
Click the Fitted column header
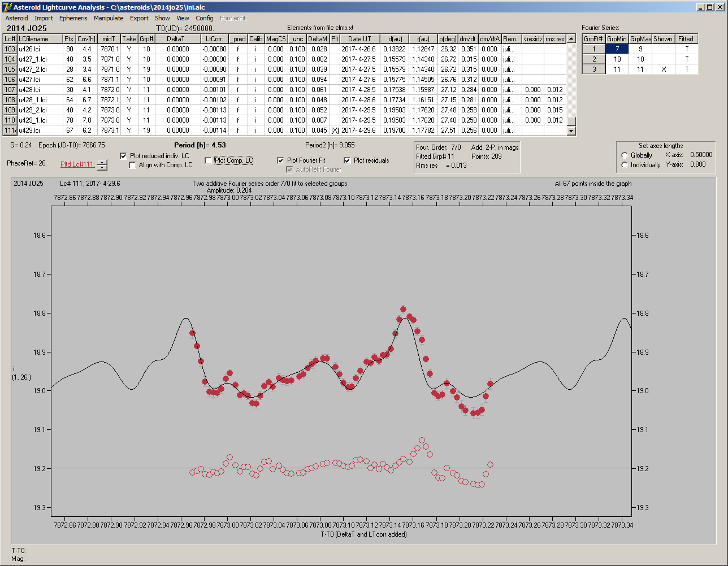click(686, 39)
